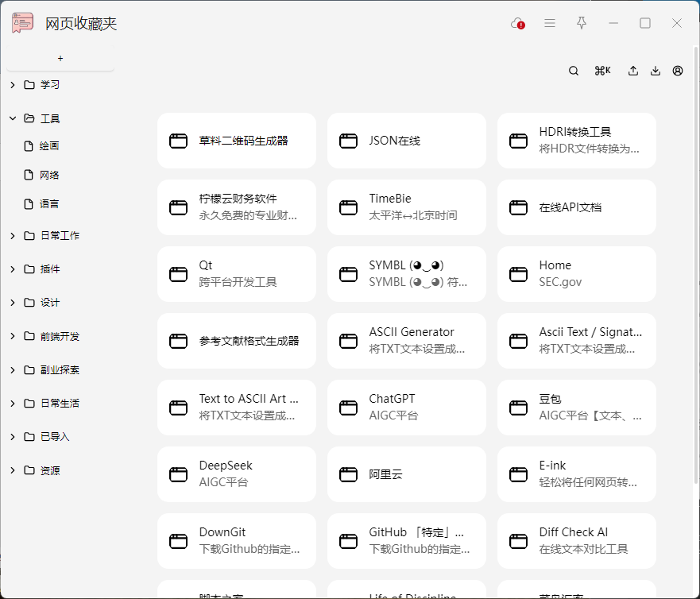Select the 学习 folder label

point(50,85)
